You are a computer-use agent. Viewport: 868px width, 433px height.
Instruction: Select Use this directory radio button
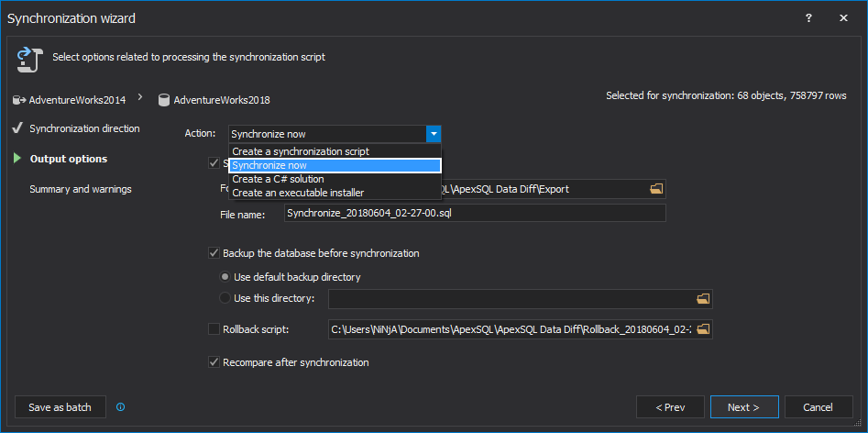[x=225, y=298]
